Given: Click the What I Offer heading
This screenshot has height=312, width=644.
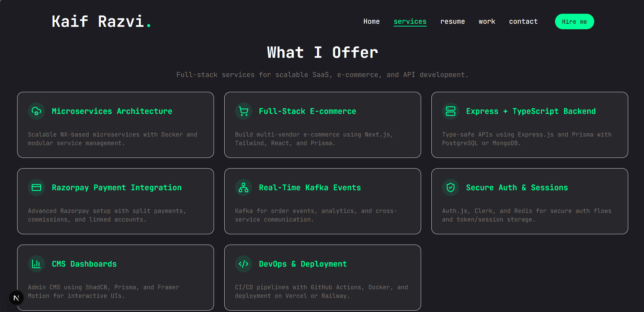Looking at the screenshot, I should click(x=323, y=52).
